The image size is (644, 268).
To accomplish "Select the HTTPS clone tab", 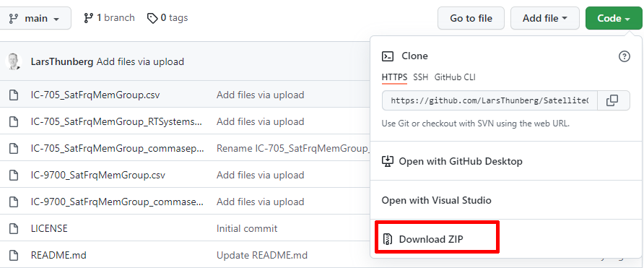I will pyautogui.click(x=394, y=77).
